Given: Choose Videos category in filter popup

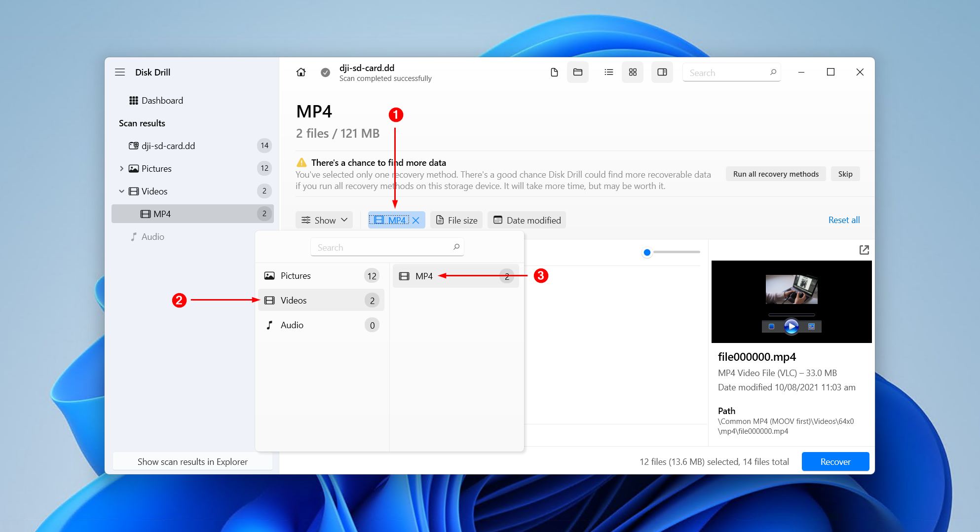Looking at the screenshot, I should point(321,300).
